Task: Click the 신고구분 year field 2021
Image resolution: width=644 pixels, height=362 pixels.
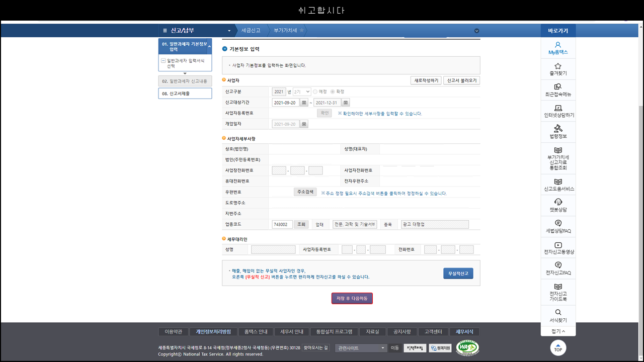Action: point(279,92)
